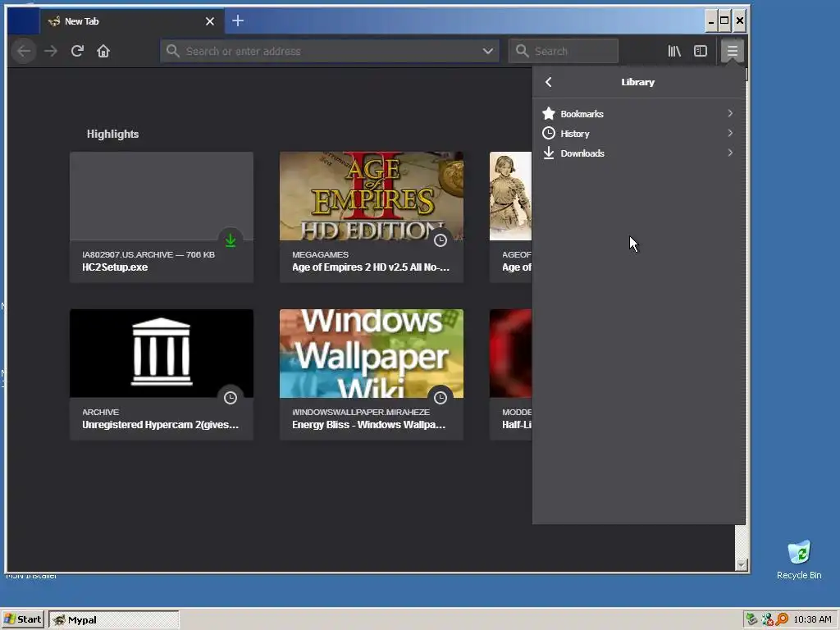
Task: Close the New Tab tab
Action: pos(210,21)
